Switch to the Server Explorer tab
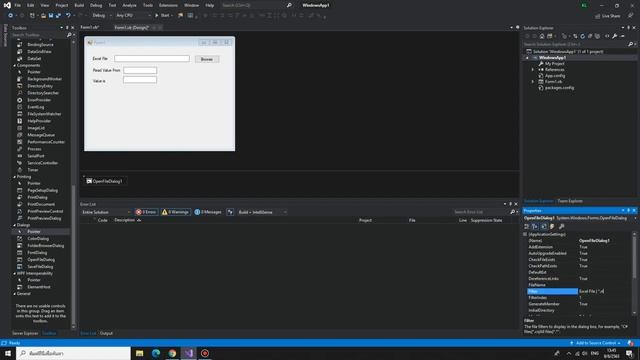This screenshot has width=640, height=360. pyautogui.click(x=25, y=333)
